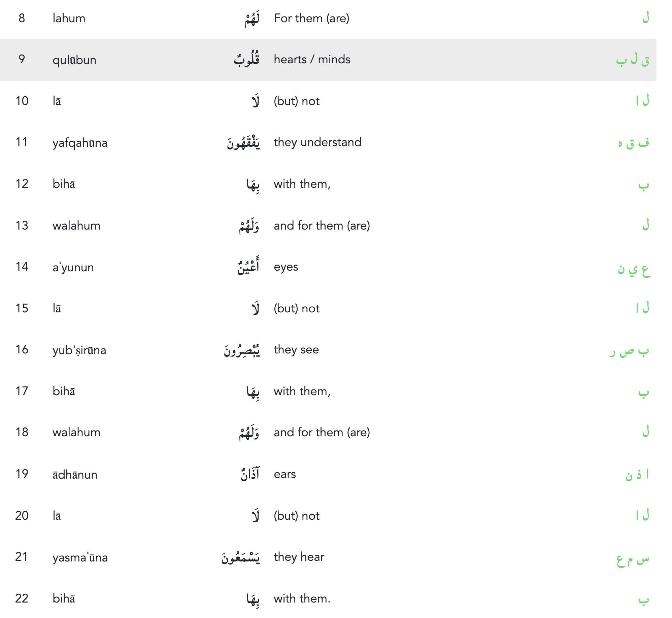Click the Arabic word for 'ears'
This screenshot has height=618, width=672.
[250, 474]
